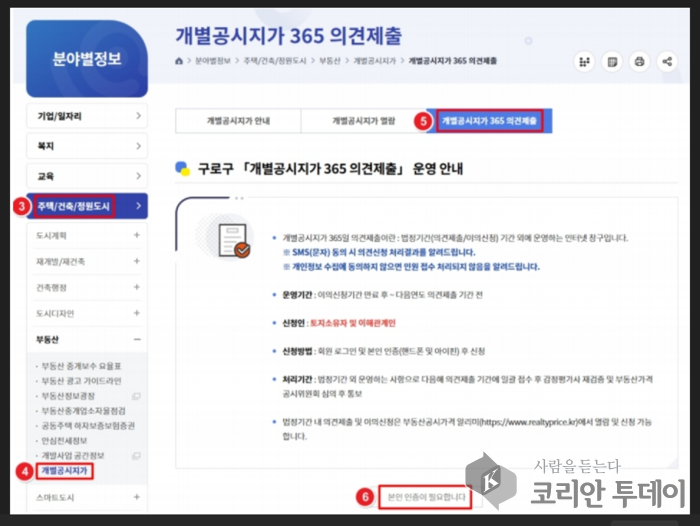Select the 개별공시지가 365 의견제출 tab
This screenshot has height=526, width=700.
point(489,121)
